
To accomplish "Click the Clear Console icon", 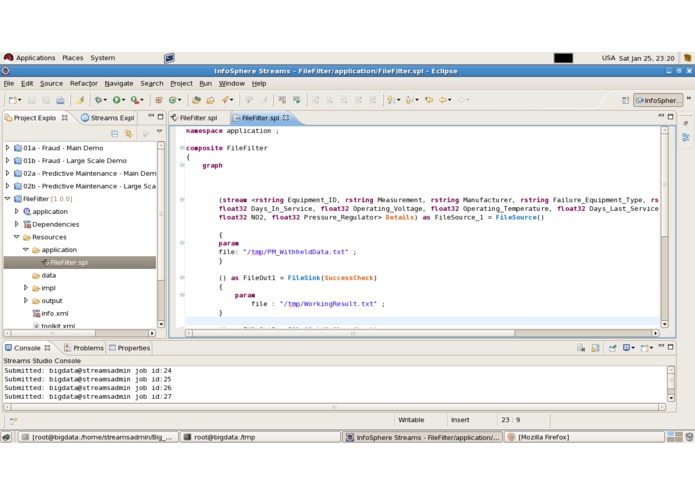I will [x=581, y=348].
